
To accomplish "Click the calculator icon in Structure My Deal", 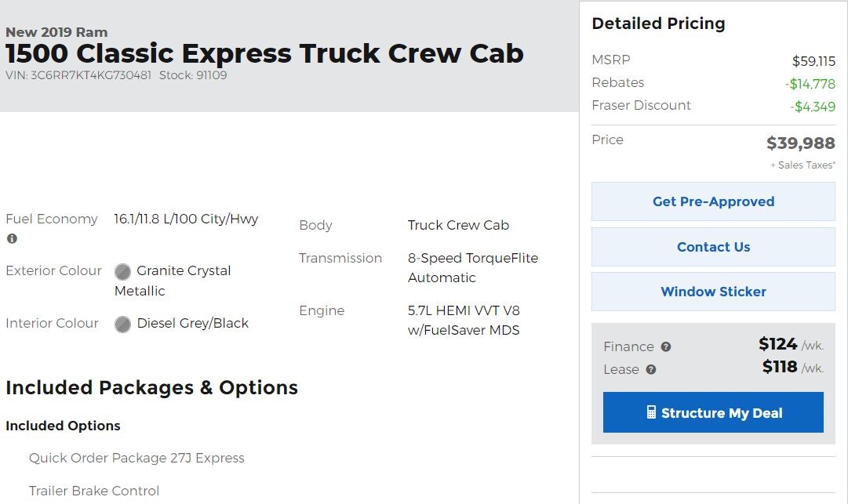I will 651,412.
